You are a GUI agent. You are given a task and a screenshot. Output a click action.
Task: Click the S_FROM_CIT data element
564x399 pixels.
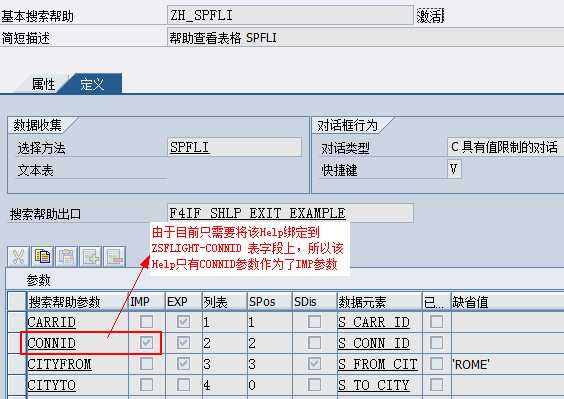[x=379, y=364]
